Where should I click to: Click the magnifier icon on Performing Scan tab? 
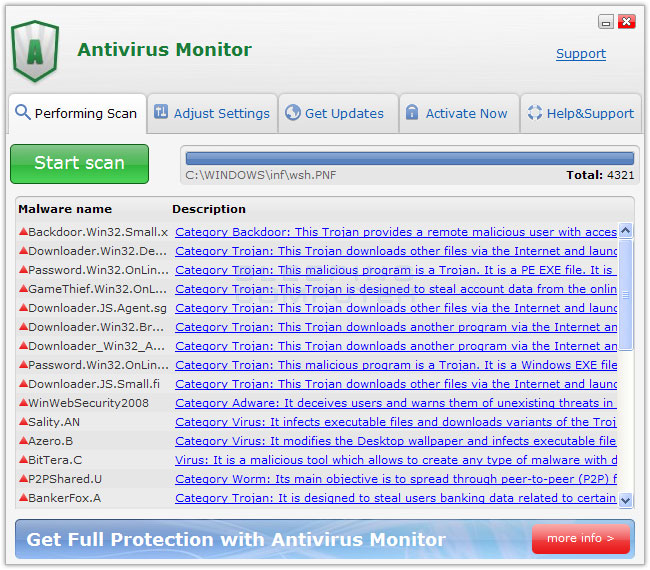click(x=22, y=112)
